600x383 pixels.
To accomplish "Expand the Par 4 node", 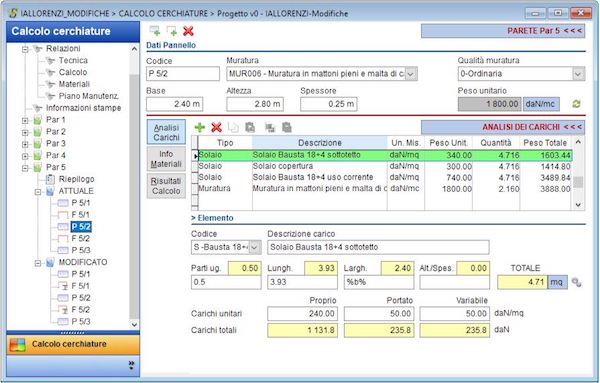I will [x=25, y=156].
